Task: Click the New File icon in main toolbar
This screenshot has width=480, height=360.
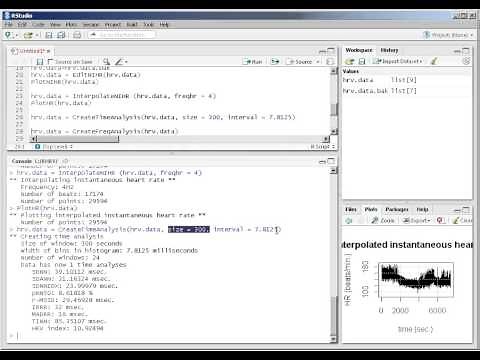Action: [x=9, y=35]
